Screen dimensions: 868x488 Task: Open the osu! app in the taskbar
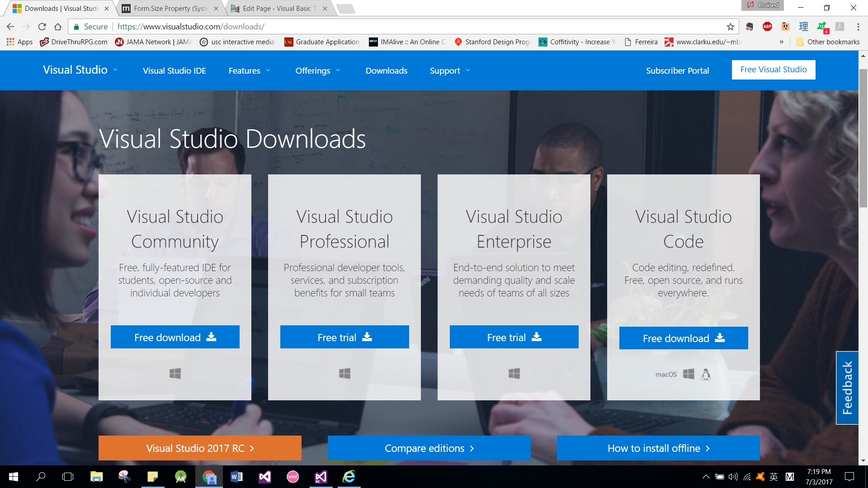click(x=293, y=477)
